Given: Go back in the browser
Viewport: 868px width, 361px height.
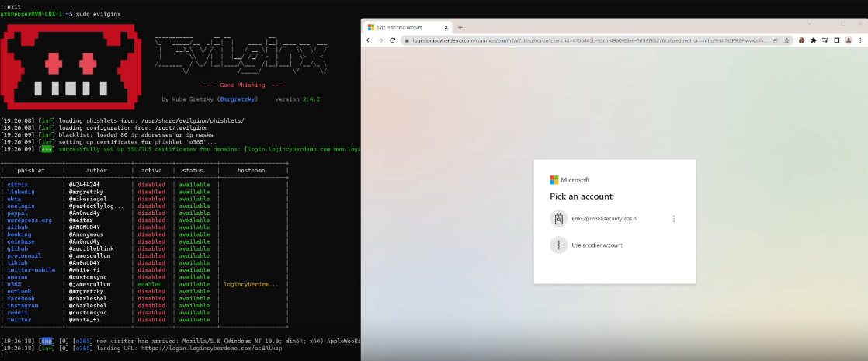Looking at the screenshot, I should click(370, 40).
